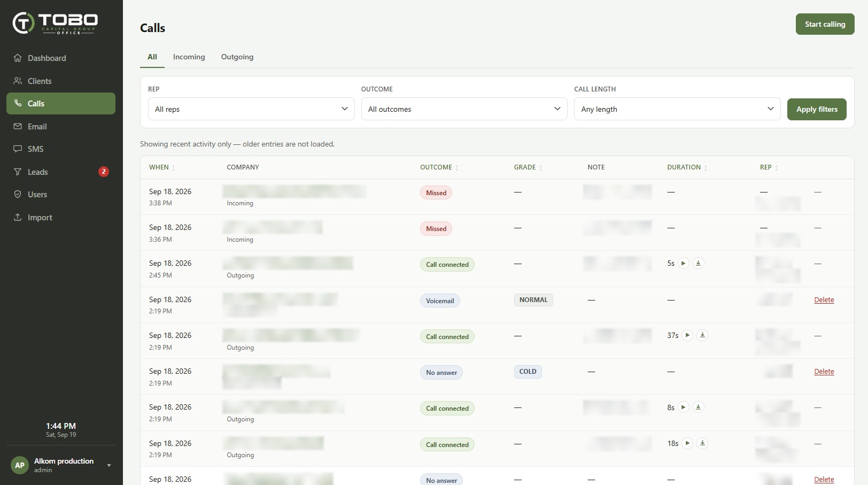Delete the COLD graded No answer call
This screenshot has height=485, width=868.
pyautogui.click(x=824, y=372)
